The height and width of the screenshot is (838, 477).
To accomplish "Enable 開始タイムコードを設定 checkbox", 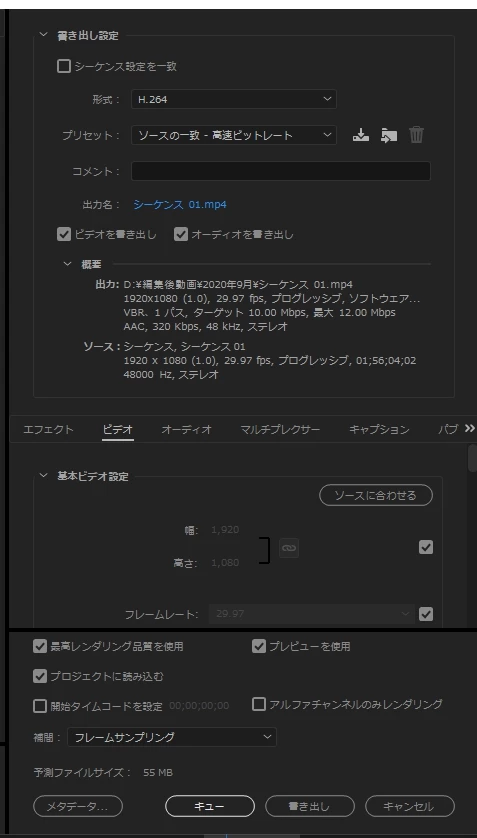I will (40, 706).
